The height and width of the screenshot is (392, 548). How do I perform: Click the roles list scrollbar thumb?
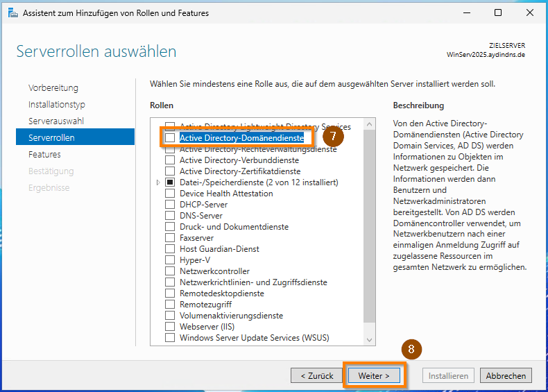(x=370, y=226)
